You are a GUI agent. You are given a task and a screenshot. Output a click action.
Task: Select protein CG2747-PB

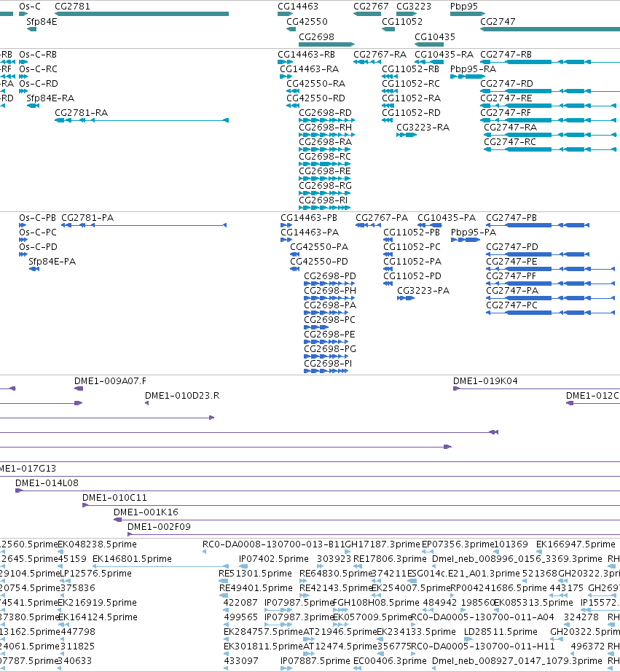coord(511,218)
